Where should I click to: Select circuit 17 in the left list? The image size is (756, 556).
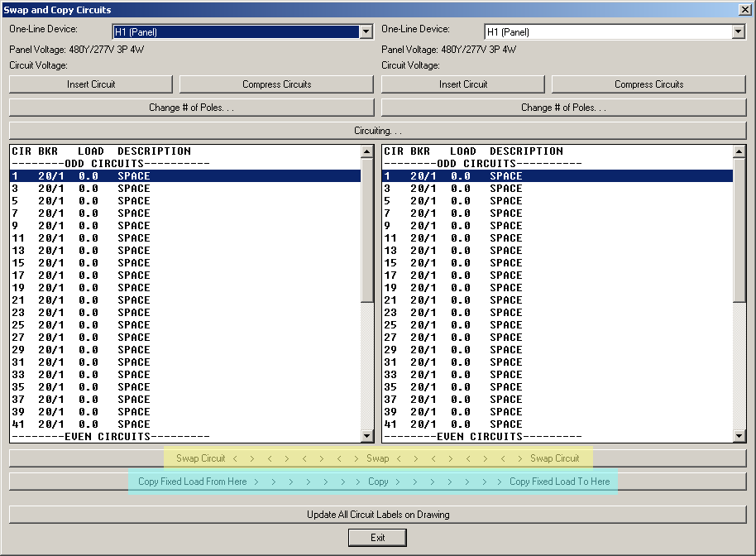[185, 276]
